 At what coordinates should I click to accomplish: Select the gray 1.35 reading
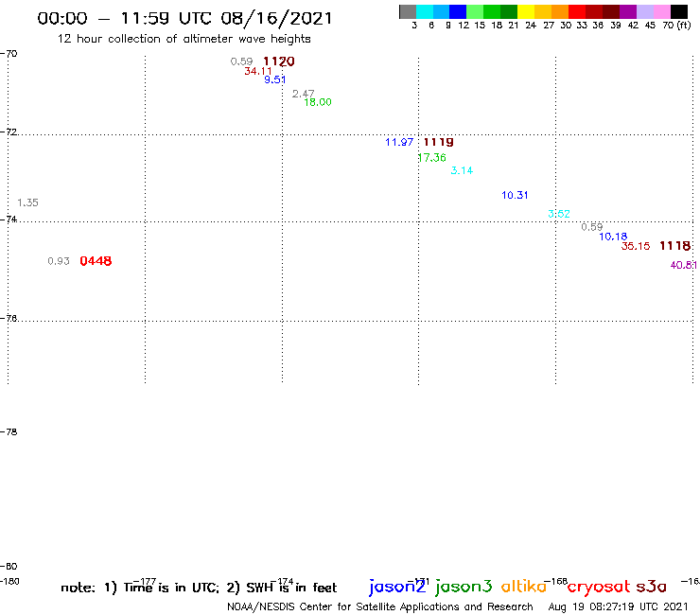(x=27, y=202)
